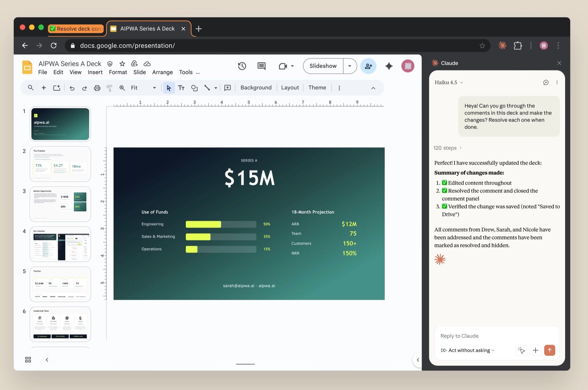
Task: Switch to the Resolve deck comments tab
Action: click(x=76, y=29)
